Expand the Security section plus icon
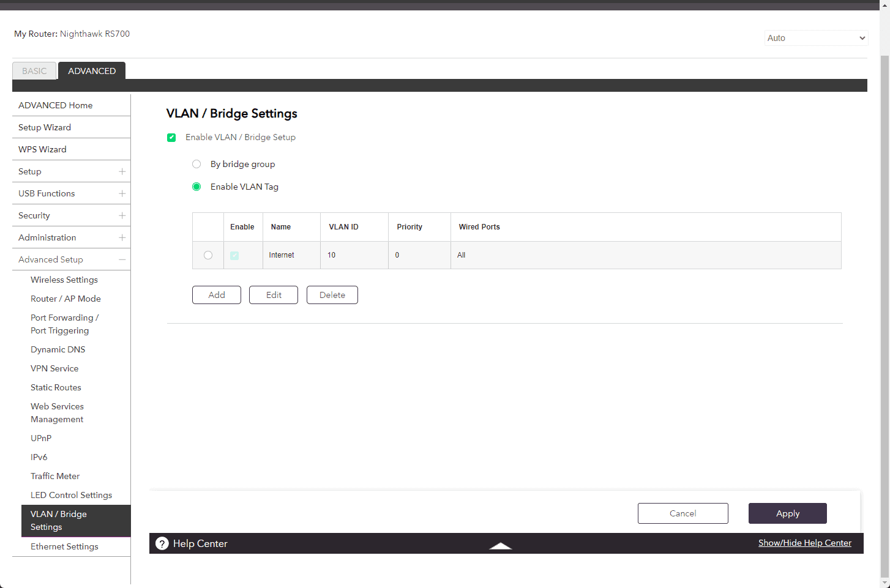The width and height of the screenshot is (890, 588). click(122, 215)
